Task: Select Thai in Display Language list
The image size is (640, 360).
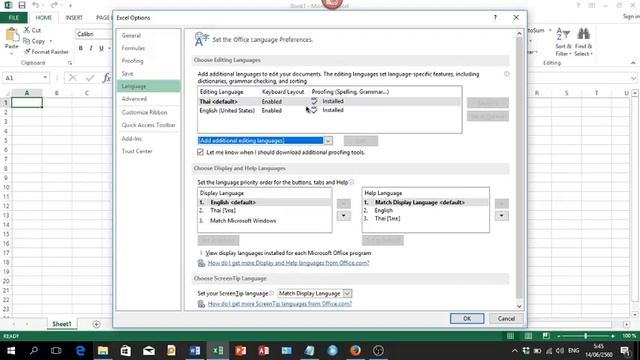Action: (x=264, y=211)
